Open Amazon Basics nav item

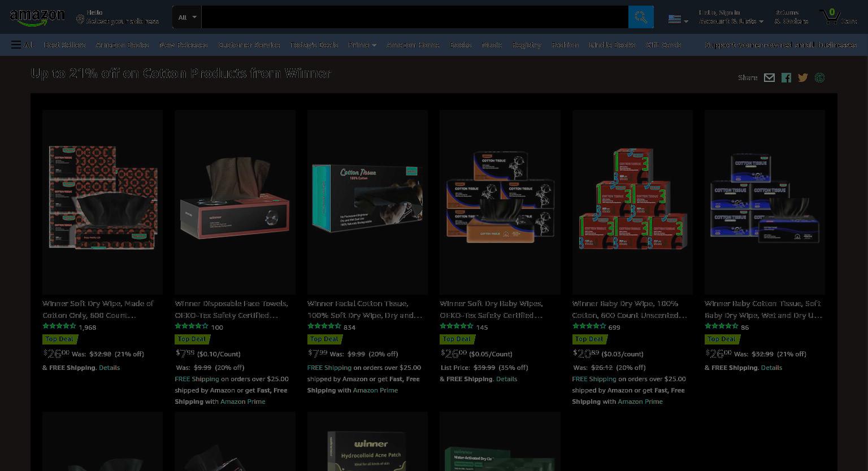(122, 45)
